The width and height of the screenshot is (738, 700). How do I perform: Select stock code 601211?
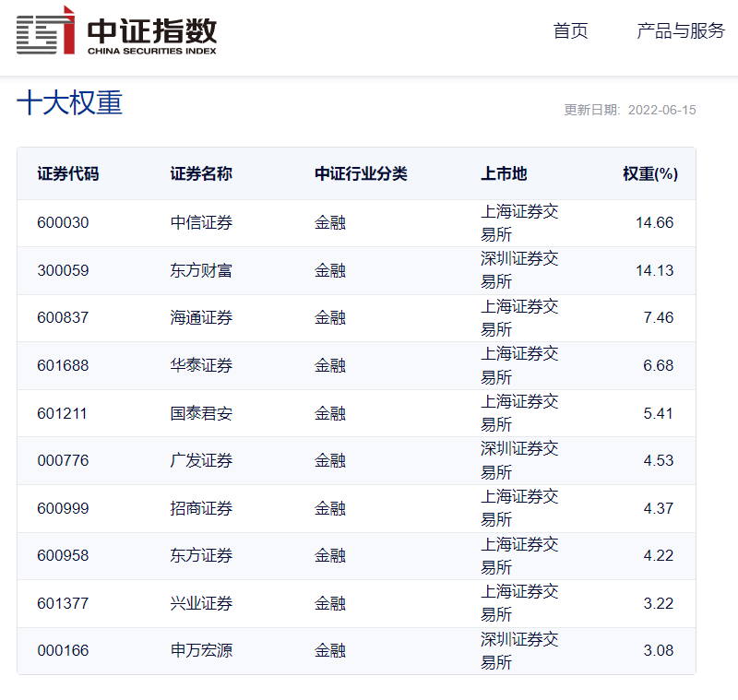coord(62,413)
